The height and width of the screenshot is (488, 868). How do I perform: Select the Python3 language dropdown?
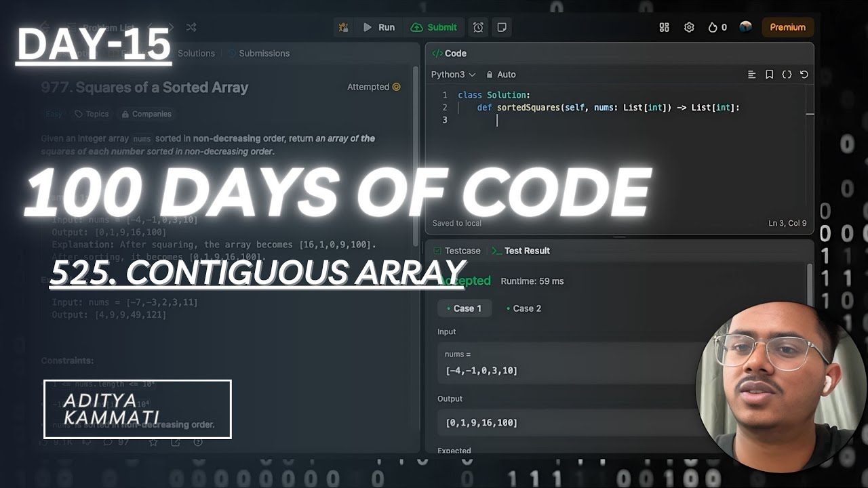(x=453, y=75)
